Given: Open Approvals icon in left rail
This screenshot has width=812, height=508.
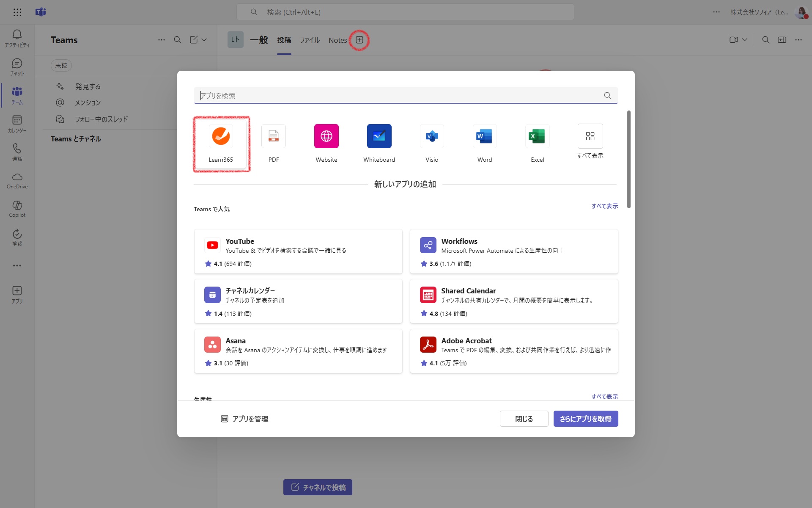Looking at the screenshot, I should coord(17,237).
